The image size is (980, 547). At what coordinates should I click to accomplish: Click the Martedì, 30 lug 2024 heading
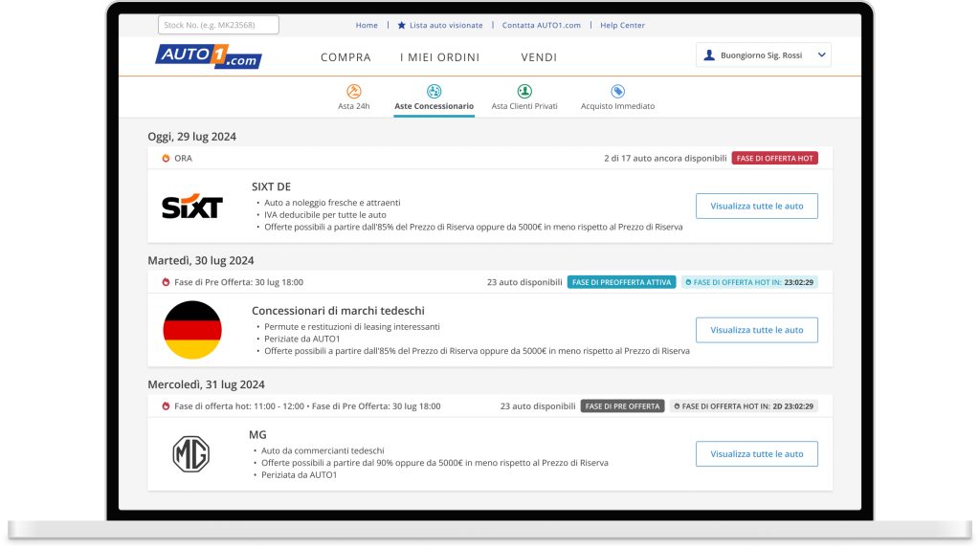(x=201, y=260)
